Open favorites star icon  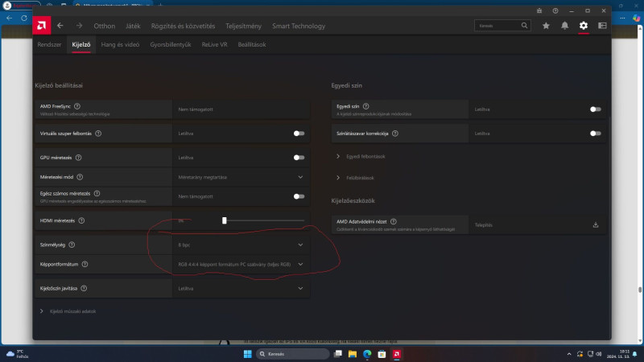pos(546,26)
